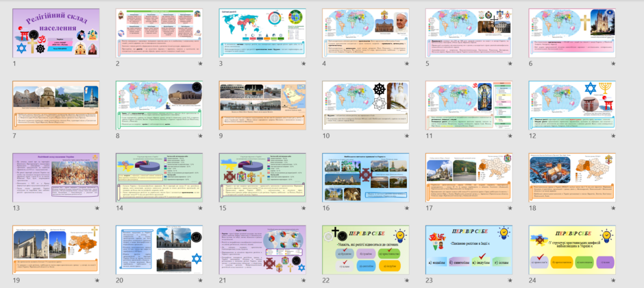This screenshot has height=288, width=644.
Task: Click the star icon under slide 24
Action: 612,280
